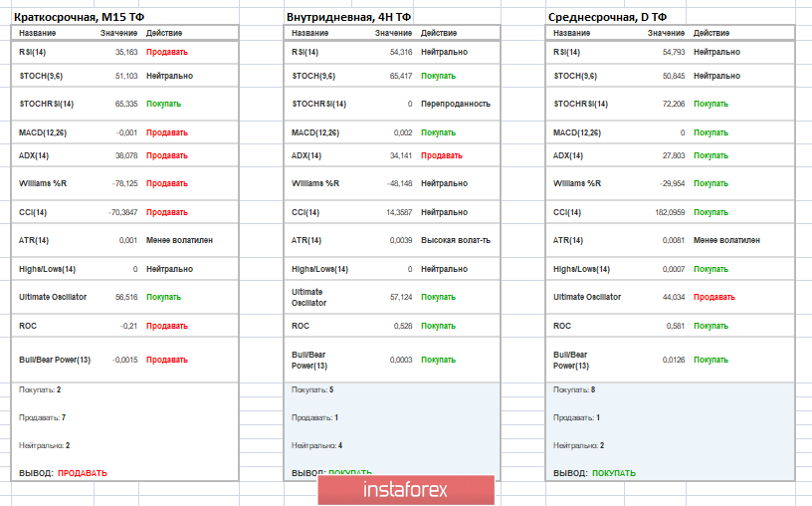The width and height of the screenshot is (812, 506).
Task: Select 'Highs/Lows(14)' label in 4H table
Action: [319, 269]
